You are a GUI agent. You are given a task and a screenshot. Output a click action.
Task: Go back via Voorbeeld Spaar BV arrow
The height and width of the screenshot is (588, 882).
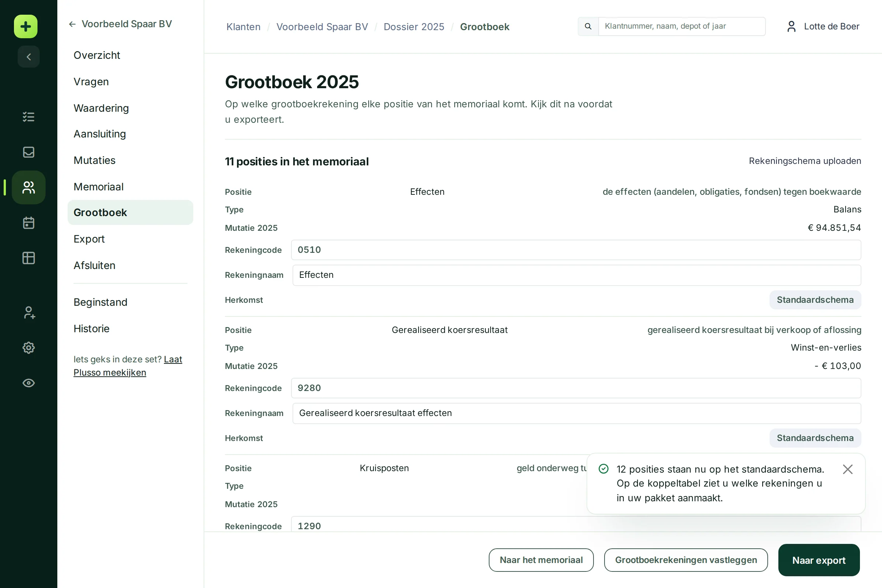point(120,24)
